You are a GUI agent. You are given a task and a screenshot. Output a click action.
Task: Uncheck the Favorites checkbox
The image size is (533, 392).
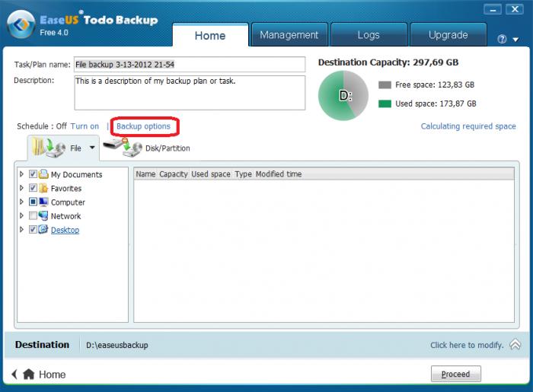(x=33, y=188)
